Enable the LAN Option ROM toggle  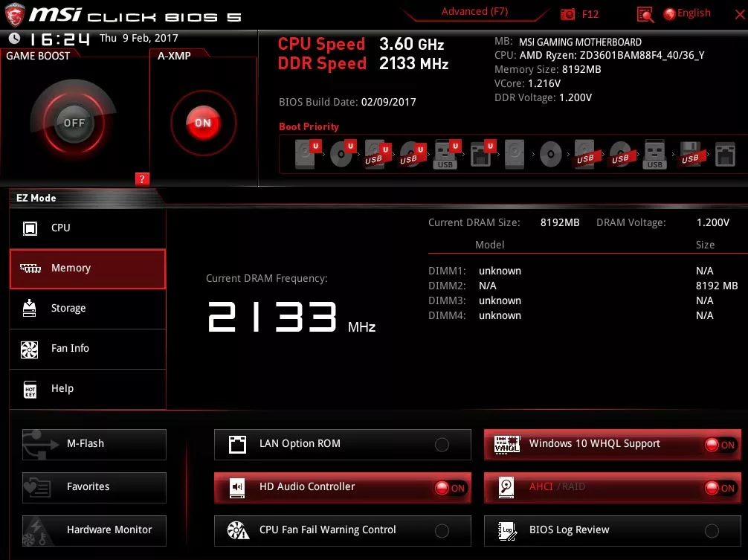tap(442, 445)
